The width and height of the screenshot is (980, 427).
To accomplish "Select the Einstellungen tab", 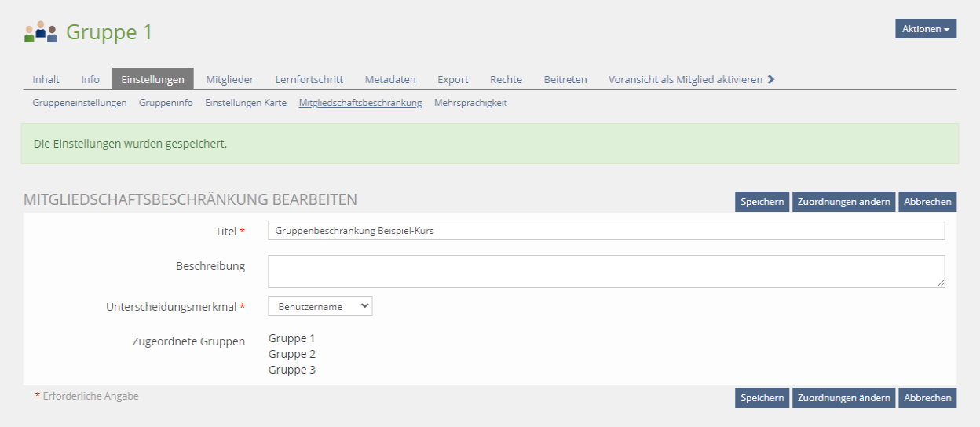I will click(152, 79).
